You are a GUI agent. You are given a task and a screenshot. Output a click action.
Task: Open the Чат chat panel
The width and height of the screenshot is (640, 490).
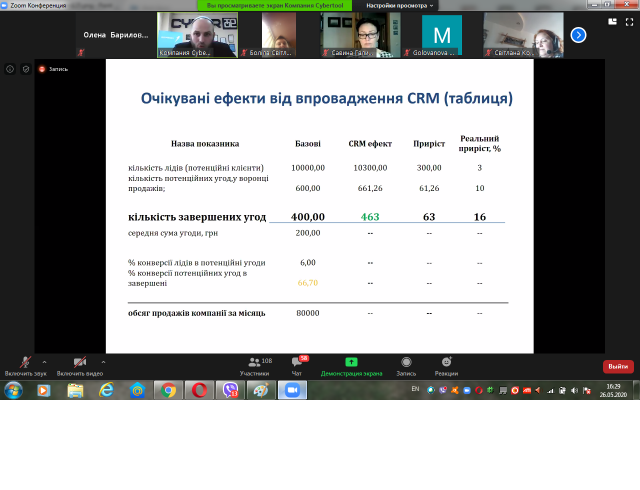point(297,366)
